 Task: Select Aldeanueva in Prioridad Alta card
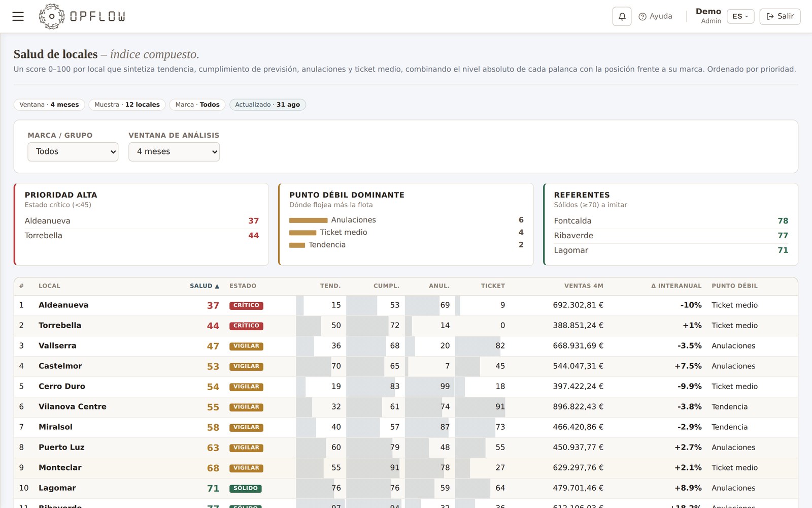point(142,221)
